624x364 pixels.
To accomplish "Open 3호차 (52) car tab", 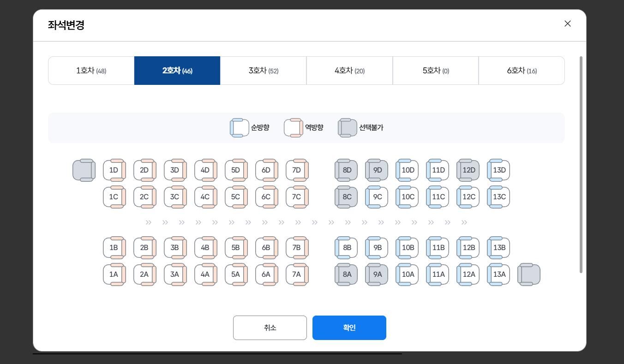I will [263, 71].
